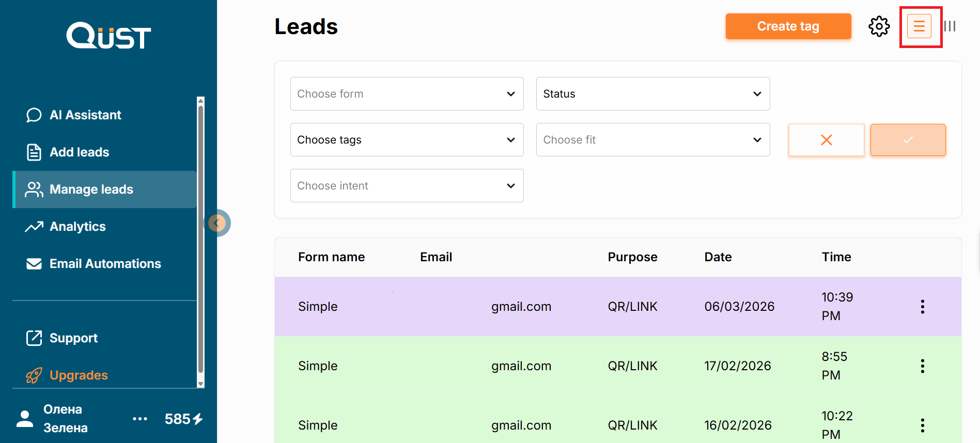Screen dimensions: 980x443
Task: Collapse the sidebar with arrow handle
Action: (218, 223)
